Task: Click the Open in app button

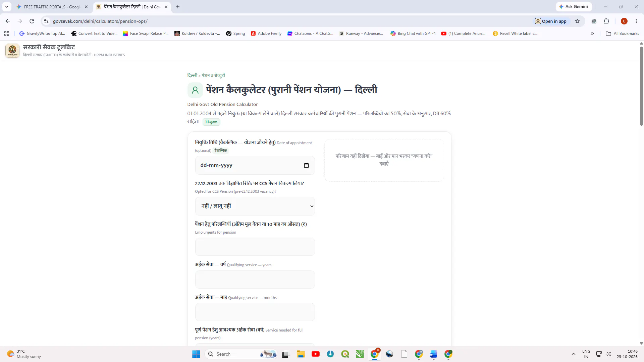Action: point(551,21)
